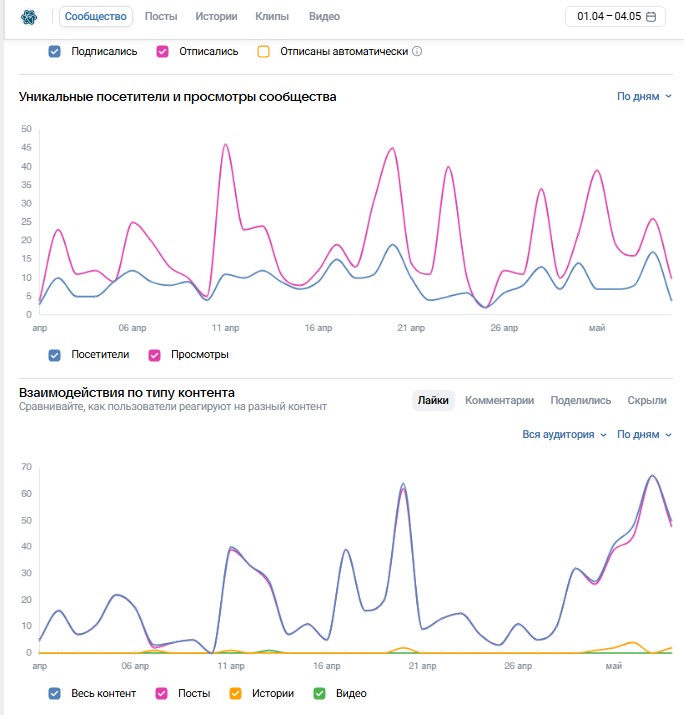Click the май axis label on likes chart
This screenshot has width=684, height=715.
tap(614, 666)
